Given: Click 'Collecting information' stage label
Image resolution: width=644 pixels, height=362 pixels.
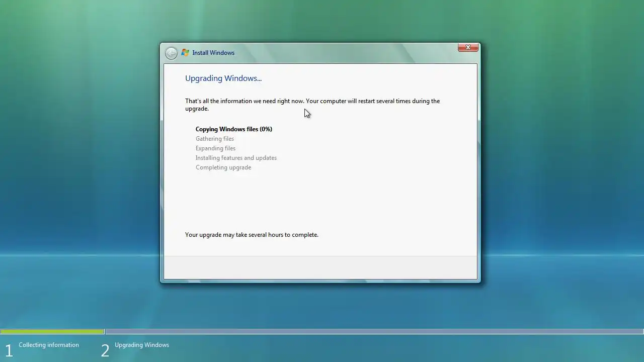Looking at the screenshot, I should pyautogui.click(x=49, y=345).
